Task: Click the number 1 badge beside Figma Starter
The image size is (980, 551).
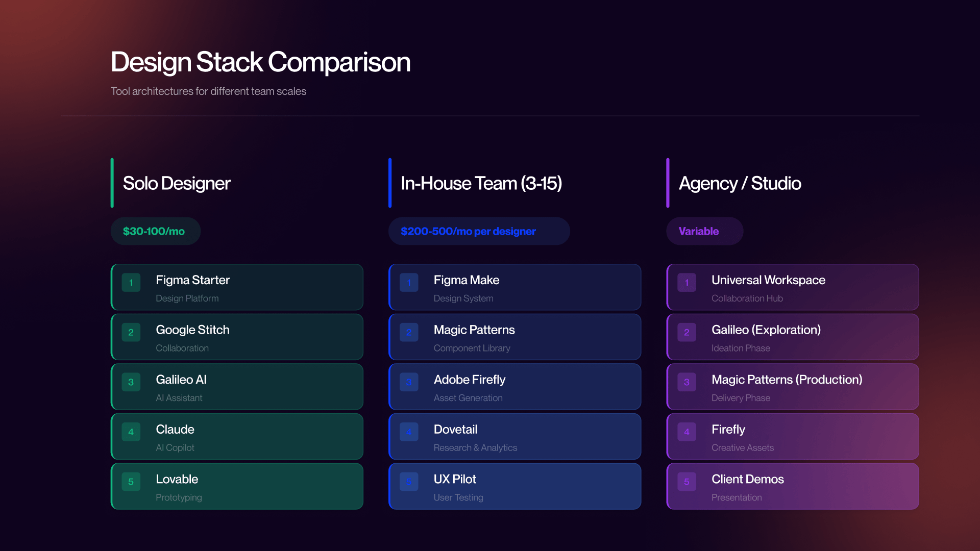Action: pos(131,283)
